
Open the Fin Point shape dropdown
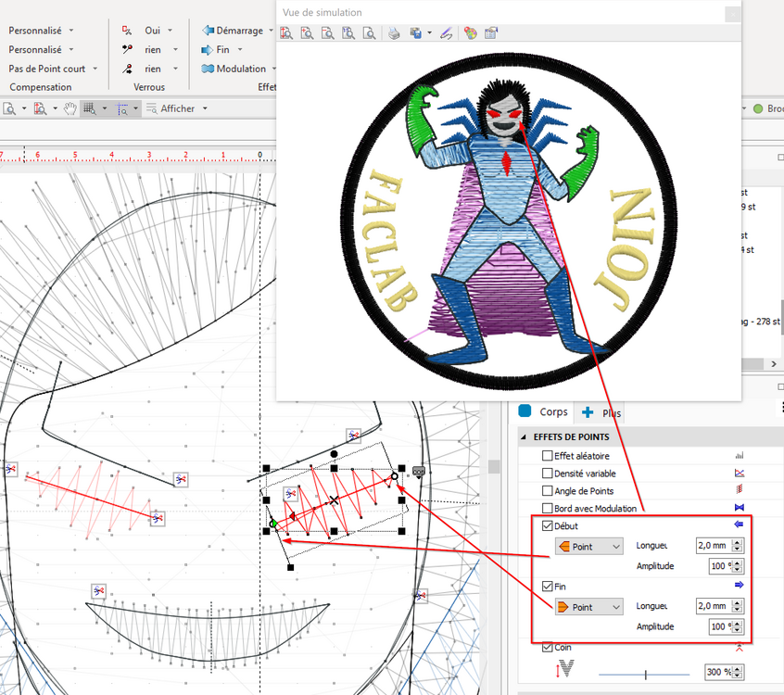tap(589, 607)
